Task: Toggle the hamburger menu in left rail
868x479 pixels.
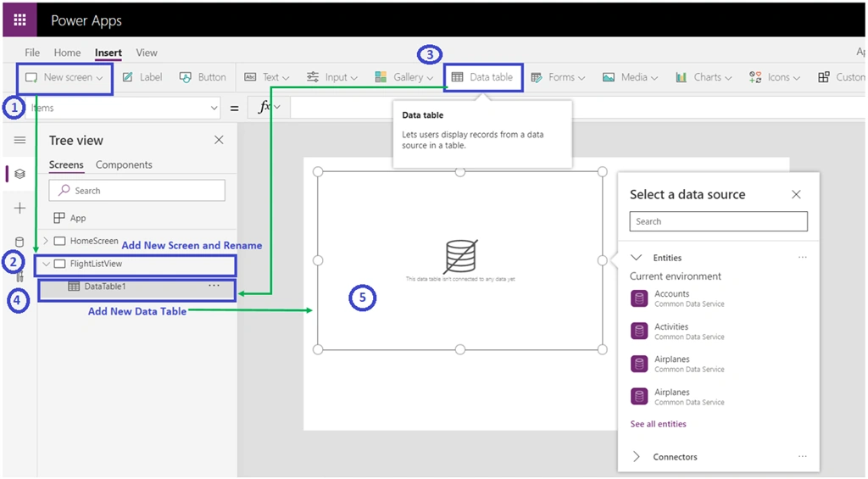Action: click(x=20, y=140)
